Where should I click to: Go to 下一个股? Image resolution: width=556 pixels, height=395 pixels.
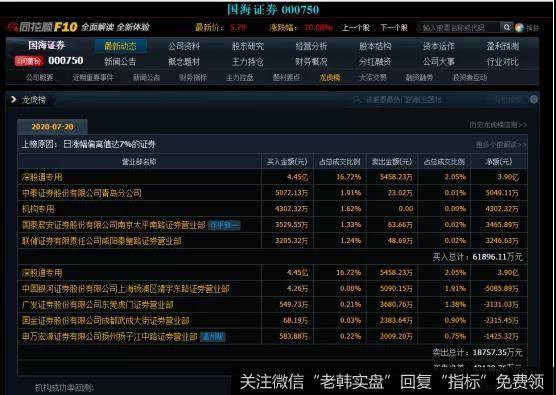[394, 27]
